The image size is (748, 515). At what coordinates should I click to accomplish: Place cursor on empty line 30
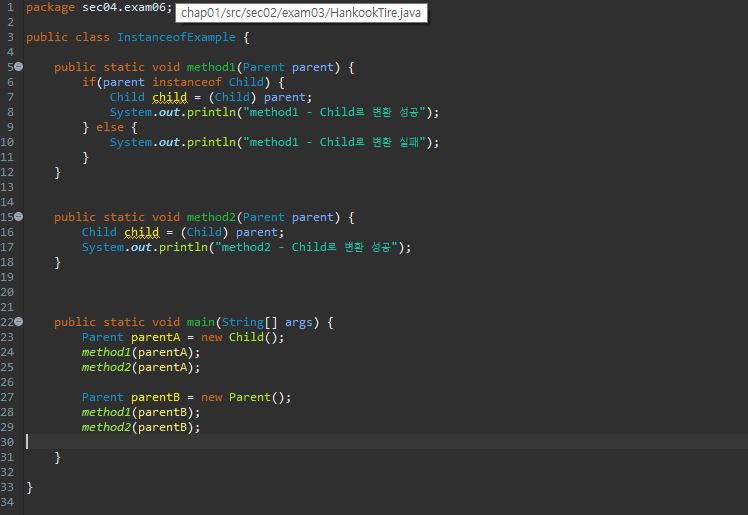(x=385, y=442)
